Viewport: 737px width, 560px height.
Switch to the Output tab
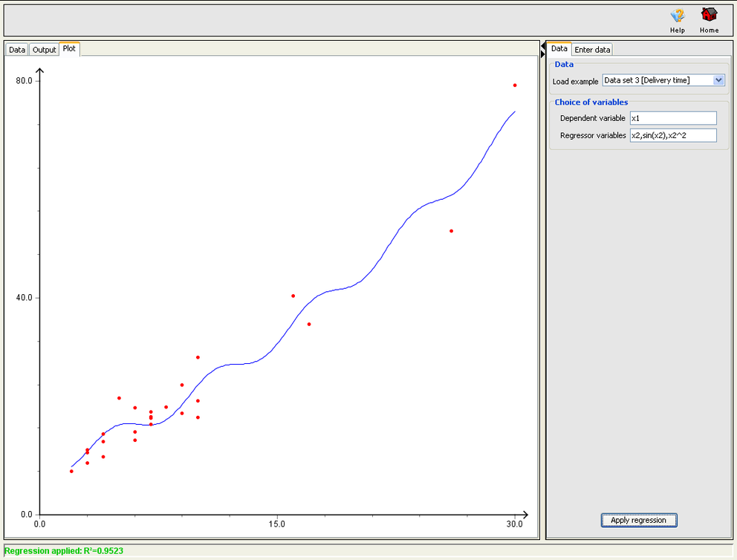pyautogui.click(x=43, y=48)
